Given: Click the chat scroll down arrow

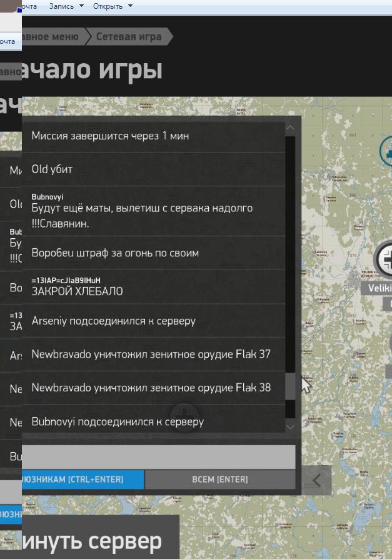Looking at the screenshot, I should tap(291, 426).
